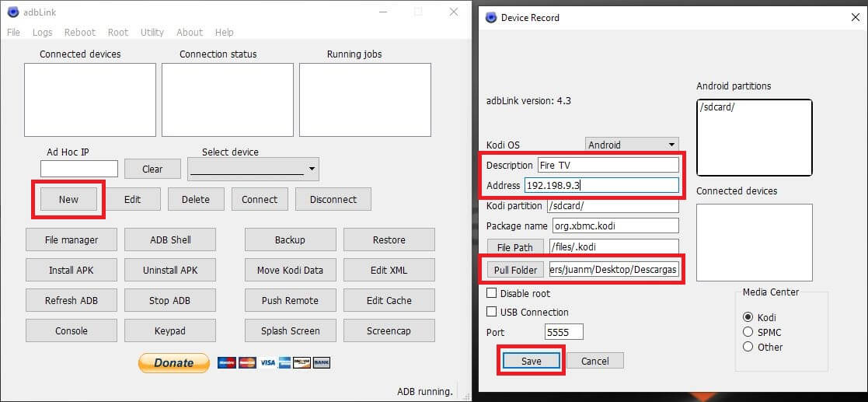Click Install APK

pyautogui.click(x=71, y=271)
